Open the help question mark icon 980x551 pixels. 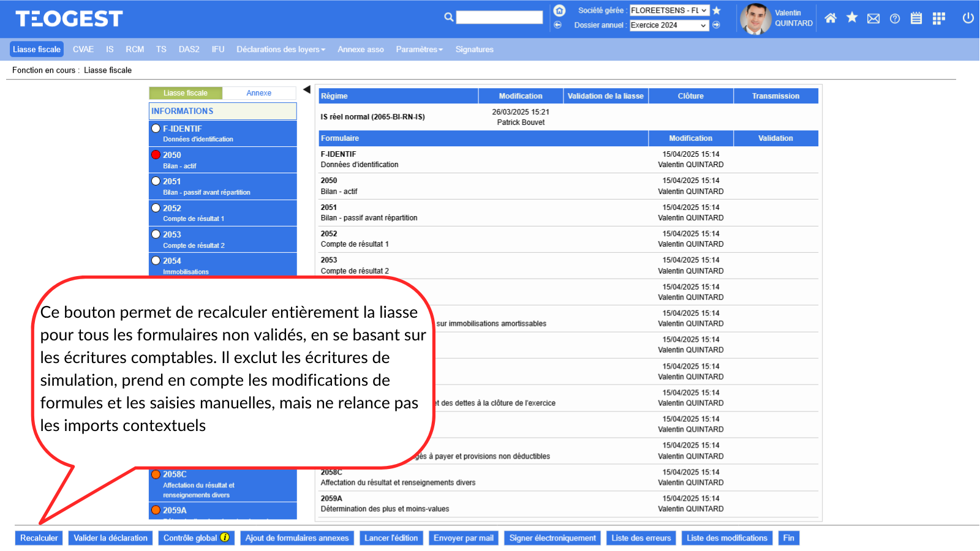[895, 18]
